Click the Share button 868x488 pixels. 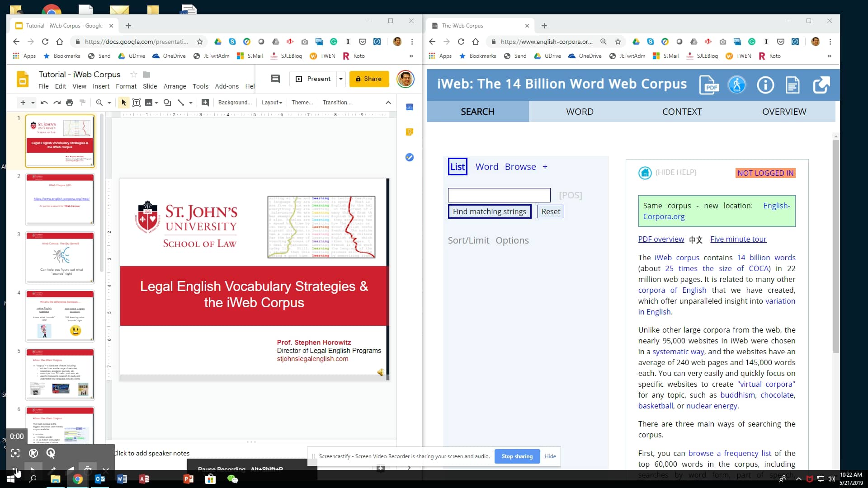(x=369, y=79)
